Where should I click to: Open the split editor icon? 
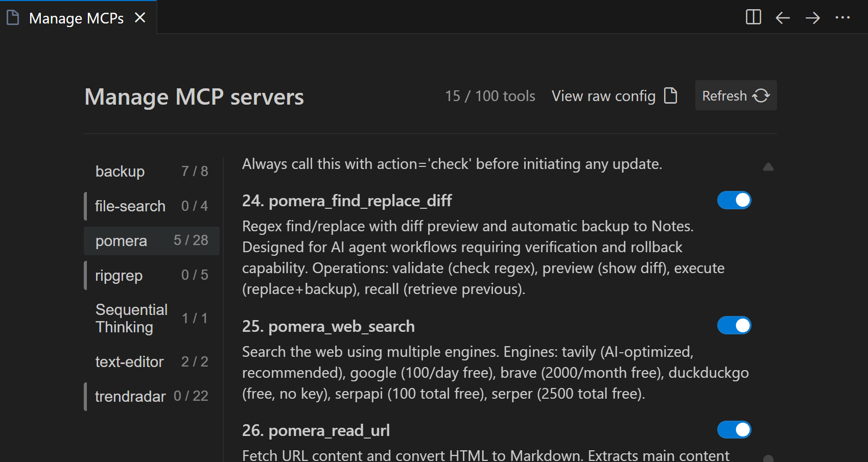[753, 17]
